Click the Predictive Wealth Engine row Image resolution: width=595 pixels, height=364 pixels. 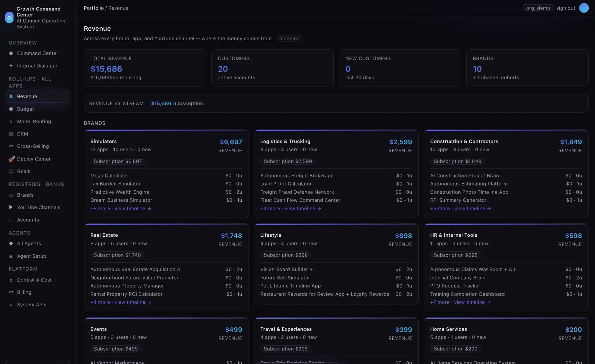click(166, 192)
